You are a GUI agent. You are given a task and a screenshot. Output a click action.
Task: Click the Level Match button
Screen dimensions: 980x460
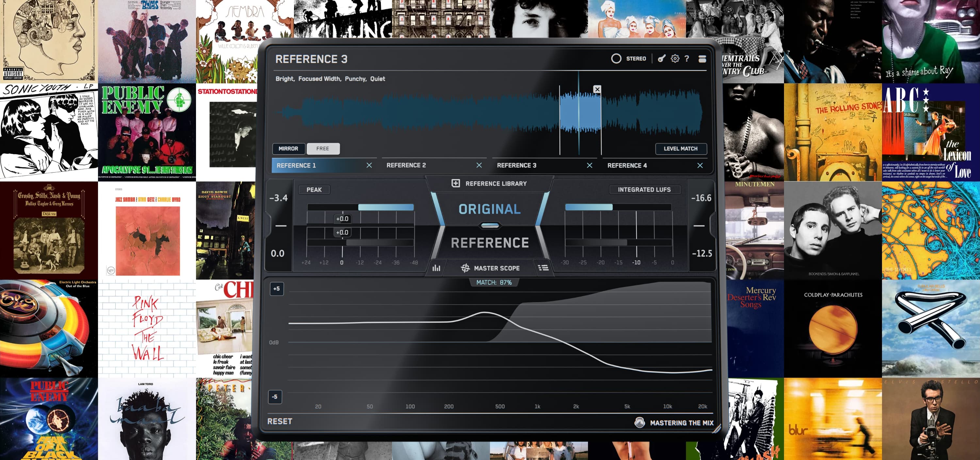point(680,148)
